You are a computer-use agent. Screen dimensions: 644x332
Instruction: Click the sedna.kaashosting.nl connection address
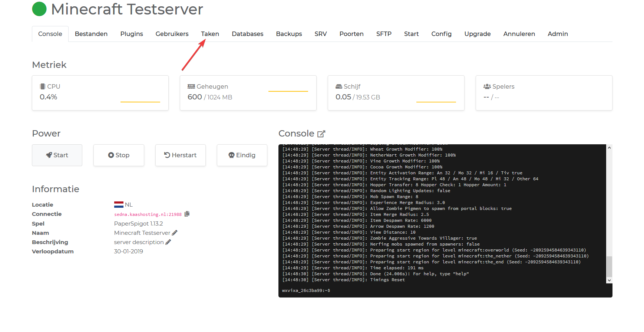click(148, 214)
